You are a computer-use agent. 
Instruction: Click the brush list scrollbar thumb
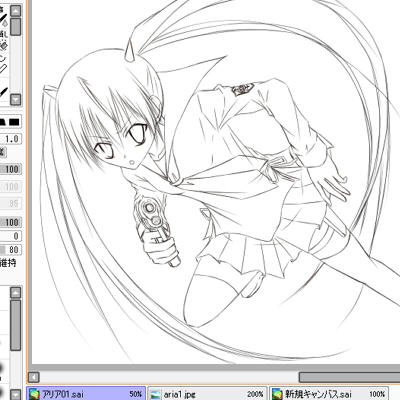(x=16, y=325)
